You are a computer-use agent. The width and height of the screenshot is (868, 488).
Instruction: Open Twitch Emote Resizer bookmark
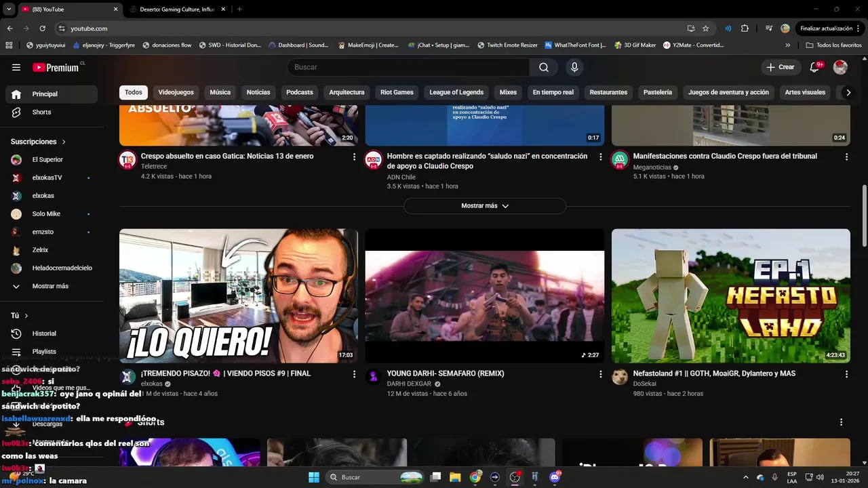tap(507, 45)
